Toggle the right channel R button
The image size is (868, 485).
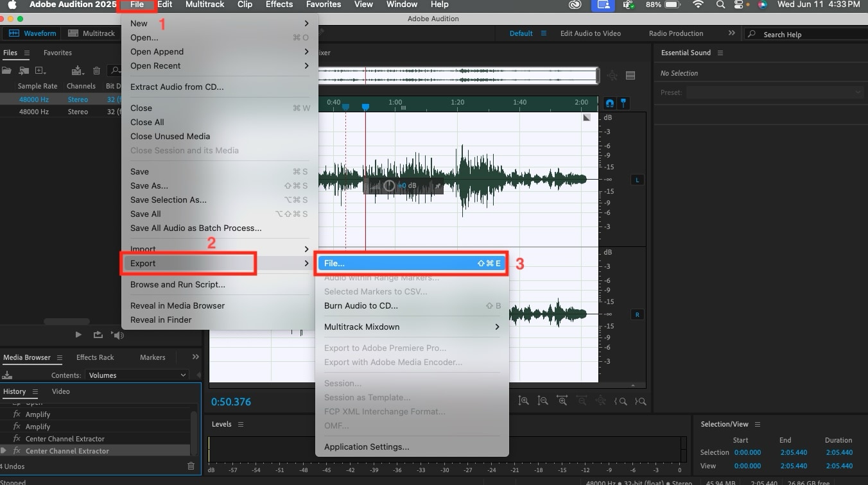[638, 314]
